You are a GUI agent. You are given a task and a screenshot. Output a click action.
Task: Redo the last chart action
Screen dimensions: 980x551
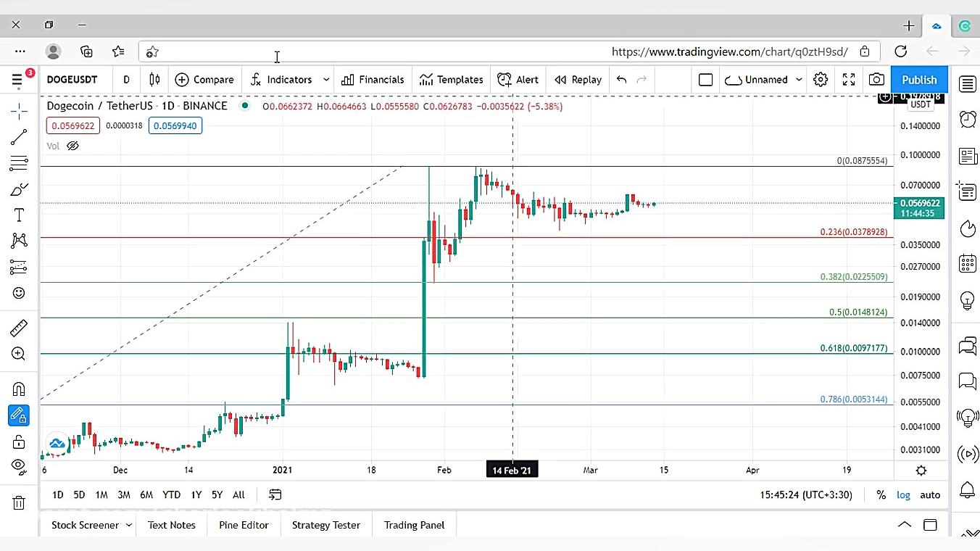coord(641,80)
